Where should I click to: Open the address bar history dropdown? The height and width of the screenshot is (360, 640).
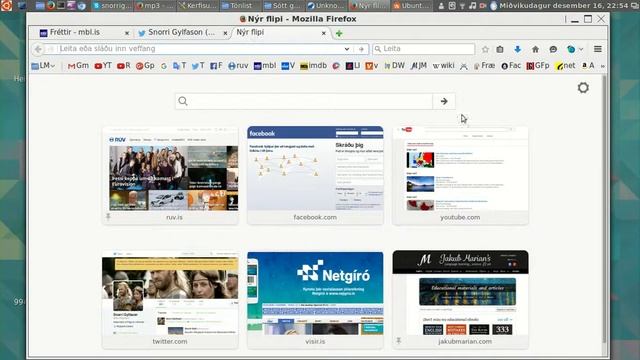347,49
